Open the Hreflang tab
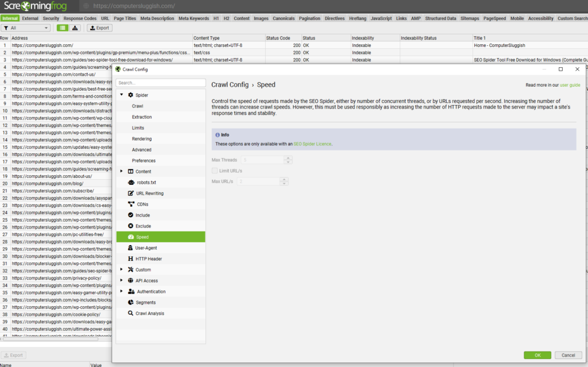This screenshot has width=588, height=367. pyautogui.click(x=357, y=18)
